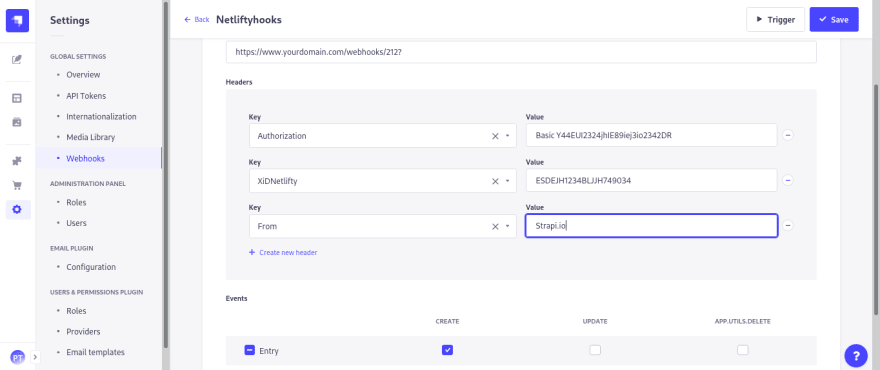880x370 pixels.
Task: Click the webhook URL input field
Action: point(521,51)
